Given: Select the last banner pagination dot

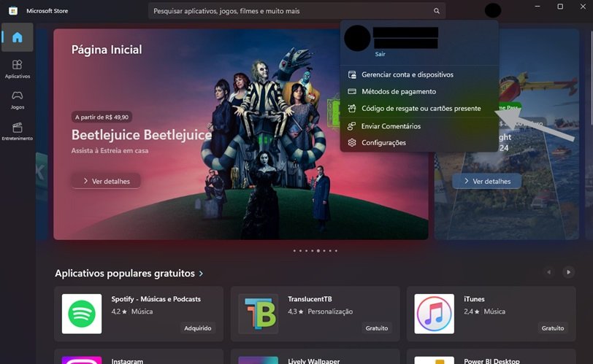Looking at the screenshot, I should click(336, 251).
